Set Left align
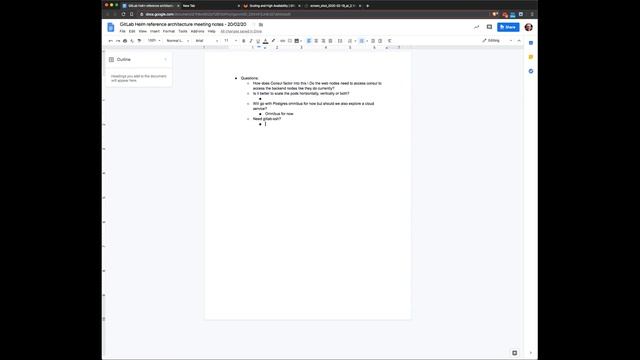 [309, 41]
